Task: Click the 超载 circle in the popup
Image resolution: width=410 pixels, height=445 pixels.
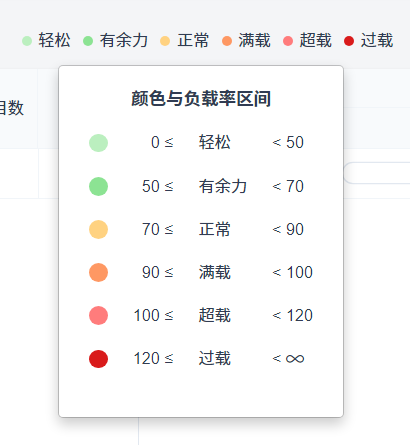Action: pos(98,315)
